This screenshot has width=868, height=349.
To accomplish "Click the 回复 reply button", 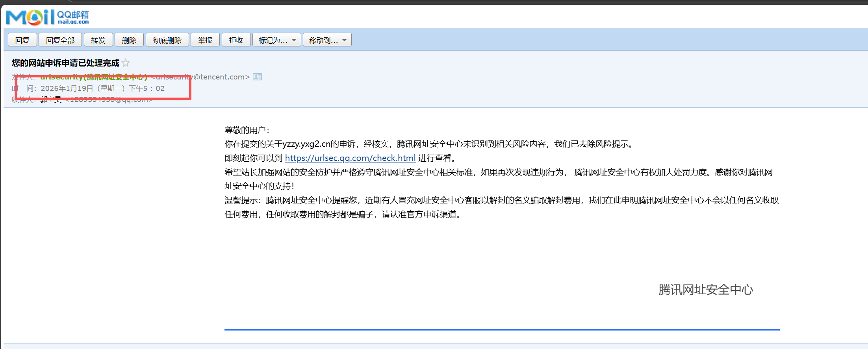I will click(22, 40).
